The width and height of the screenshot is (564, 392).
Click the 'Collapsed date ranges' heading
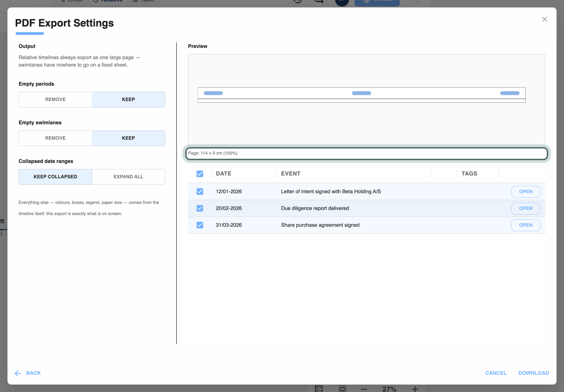coord(46,161)
